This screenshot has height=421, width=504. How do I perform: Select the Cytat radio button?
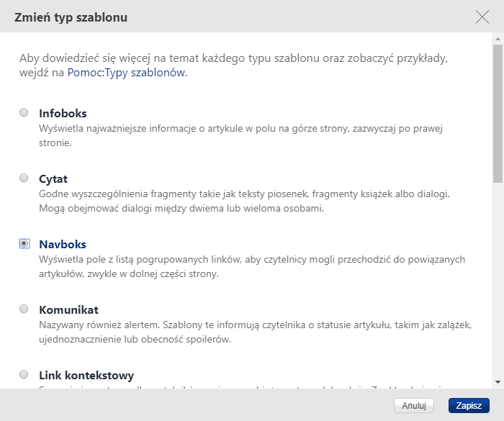[x=24, y=178]
